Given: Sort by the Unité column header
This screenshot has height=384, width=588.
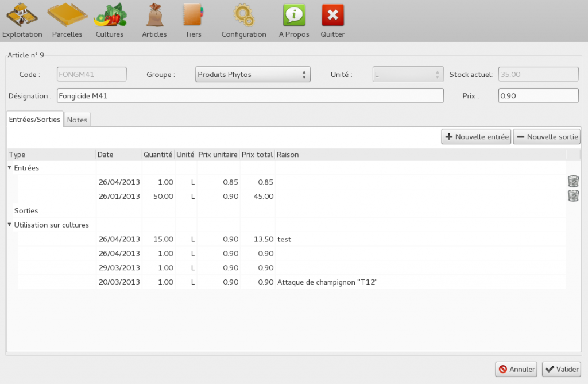Looking at the screenshot, I should point(185,155).
